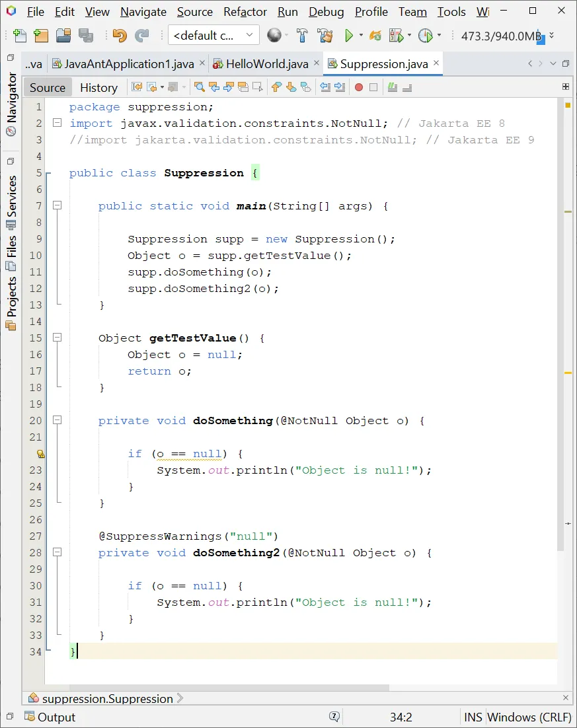577x728 pixels.
Task: Close the Suppression.java tab
Action: click(x=436, y=63)
